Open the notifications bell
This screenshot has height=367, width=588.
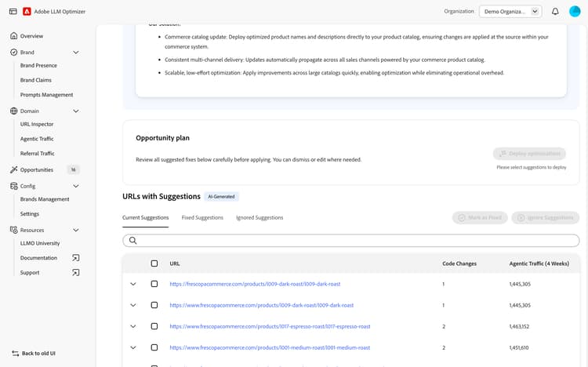coord(555,11)
